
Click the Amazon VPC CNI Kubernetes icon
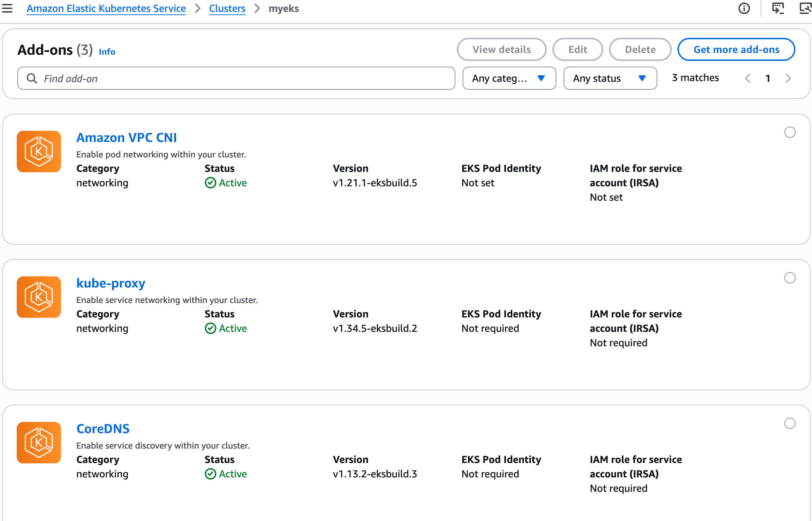coord(39,151)
